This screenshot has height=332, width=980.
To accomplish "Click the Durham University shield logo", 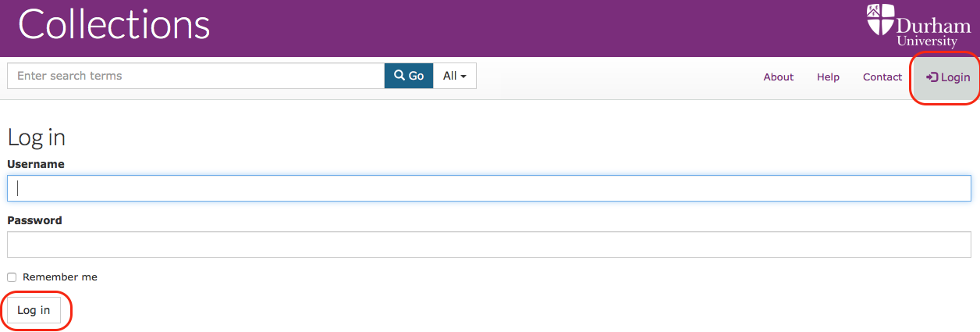I will [x=880, y=20].
